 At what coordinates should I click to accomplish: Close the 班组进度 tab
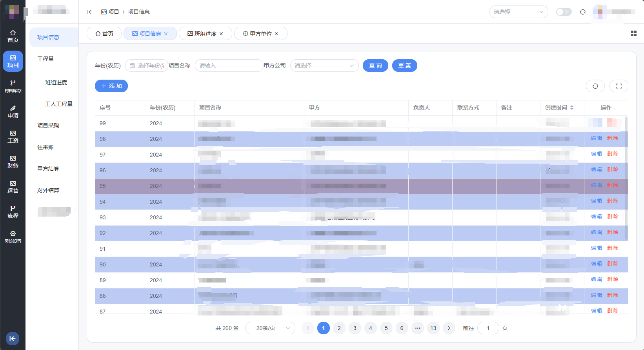[x=221, y=34]
